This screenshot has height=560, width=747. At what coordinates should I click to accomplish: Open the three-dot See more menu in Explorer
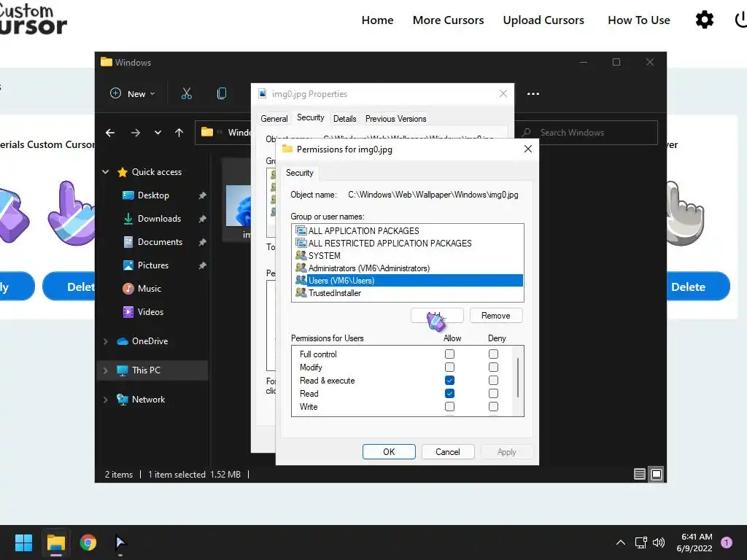[x=533, y=94]
